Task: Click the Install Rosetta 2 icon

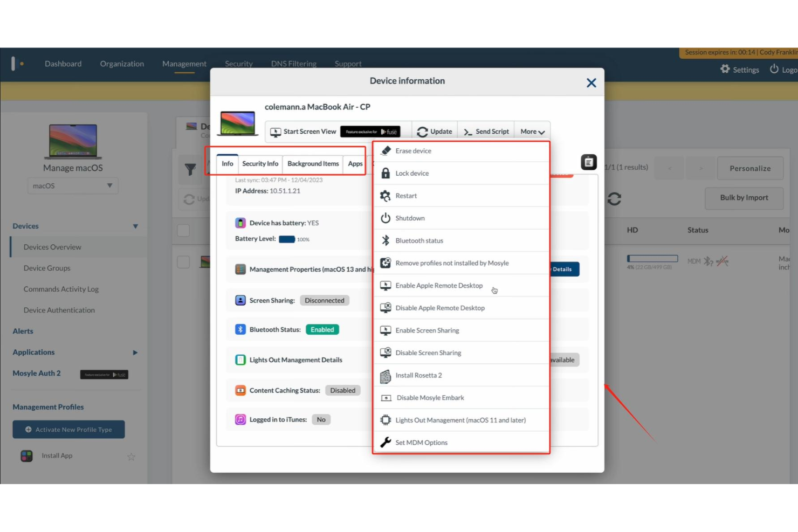Action: pyautogui.click(x=386, y=376)
